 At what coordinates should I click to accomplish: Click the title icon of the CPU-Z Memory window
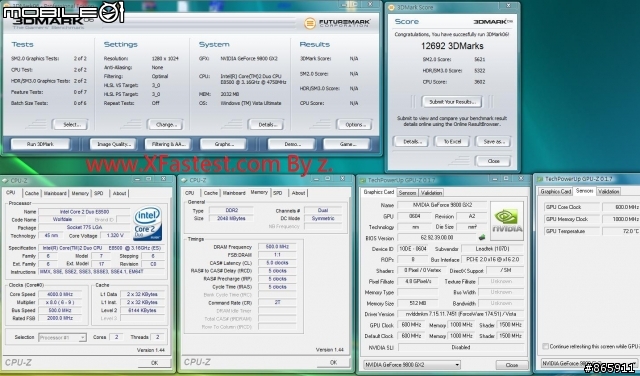(184, 180)
